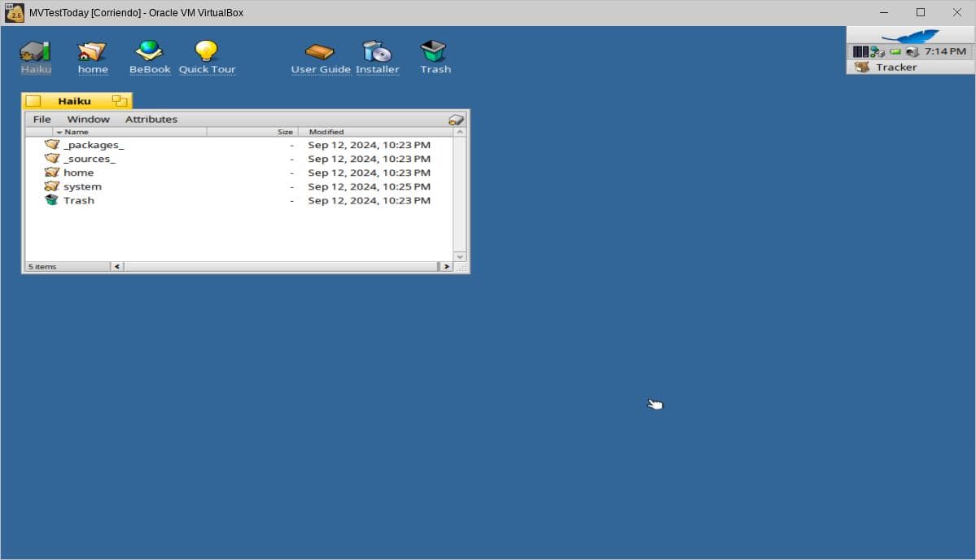The width and height of the screenshot is (976, 560).
Task: Click the battery power status tray icon
Action: click(895, 51)
